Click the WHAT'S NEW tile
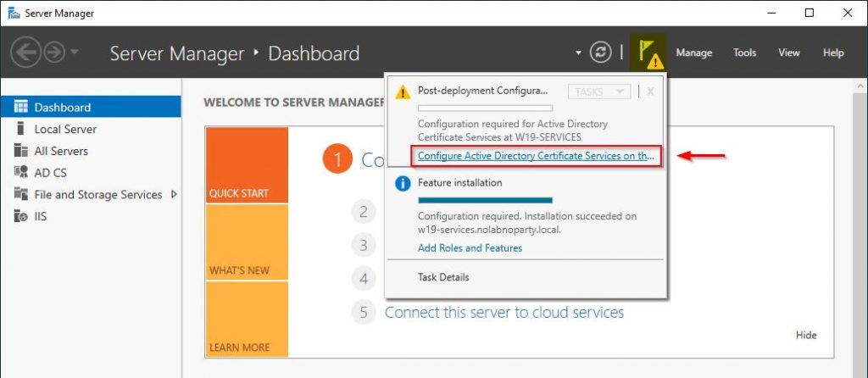The image size is (868, 378). (x=247, y=242)
